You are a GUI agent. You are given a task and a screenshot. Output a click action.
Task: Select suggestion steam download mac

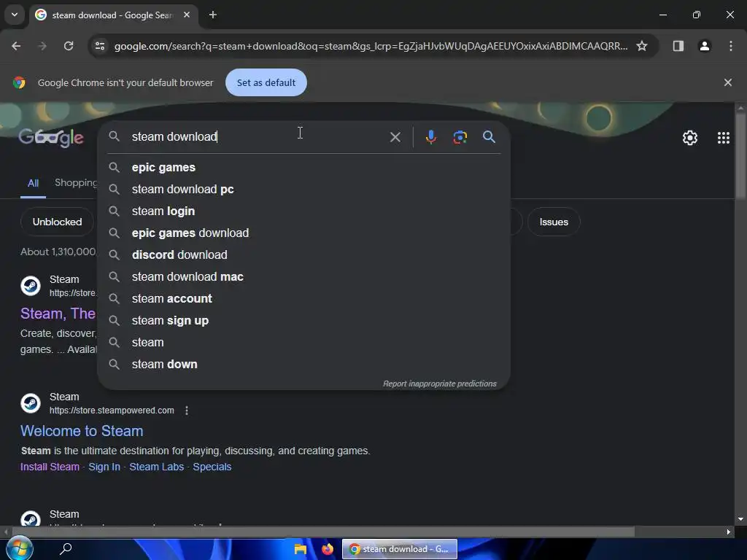[x=303, y=276]
